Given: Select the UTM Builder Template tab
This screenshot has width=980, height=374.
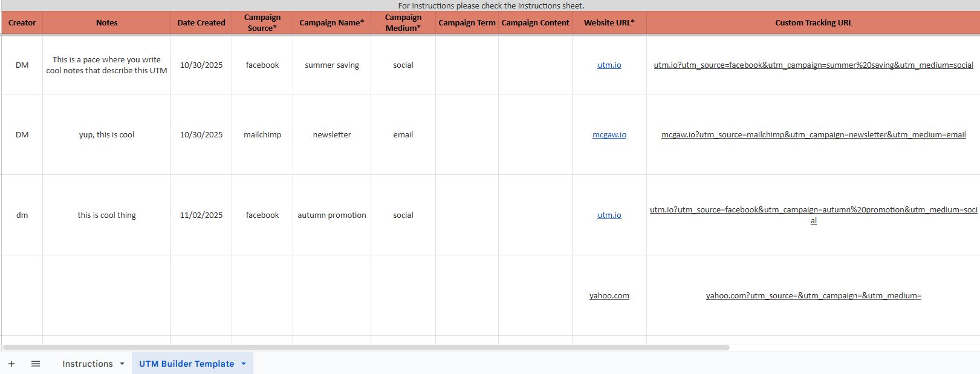Looking at the screenshot, I should 186,364.
